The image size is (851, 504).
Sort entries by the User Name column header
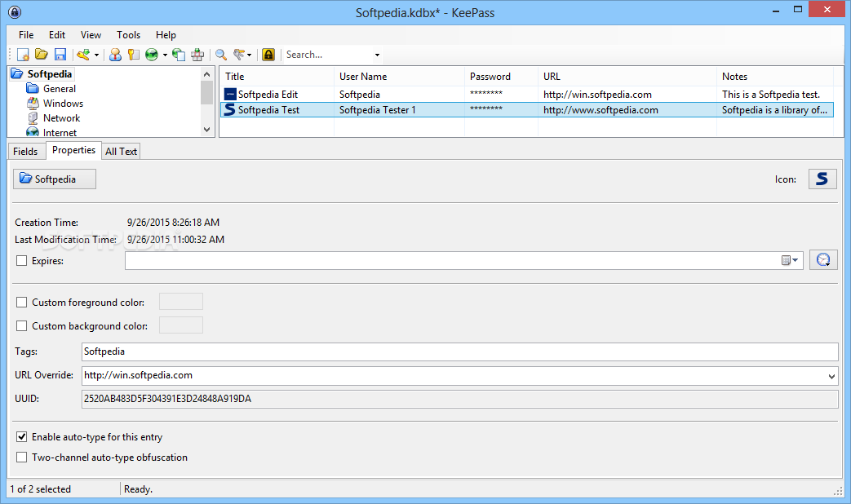coord(399,77)
